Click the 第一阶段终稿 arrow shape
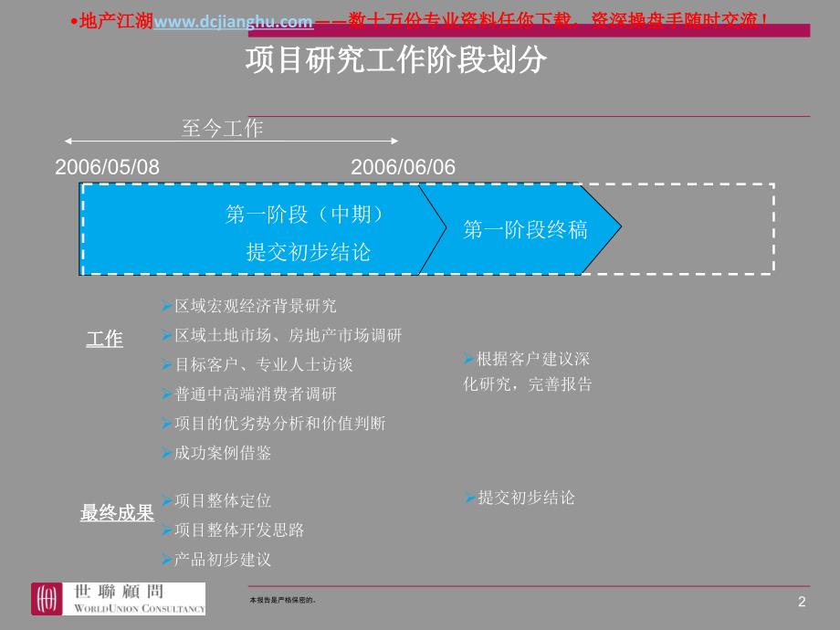Image resolution: width=840 pixels, height=630 pixels. pos(525,229)
